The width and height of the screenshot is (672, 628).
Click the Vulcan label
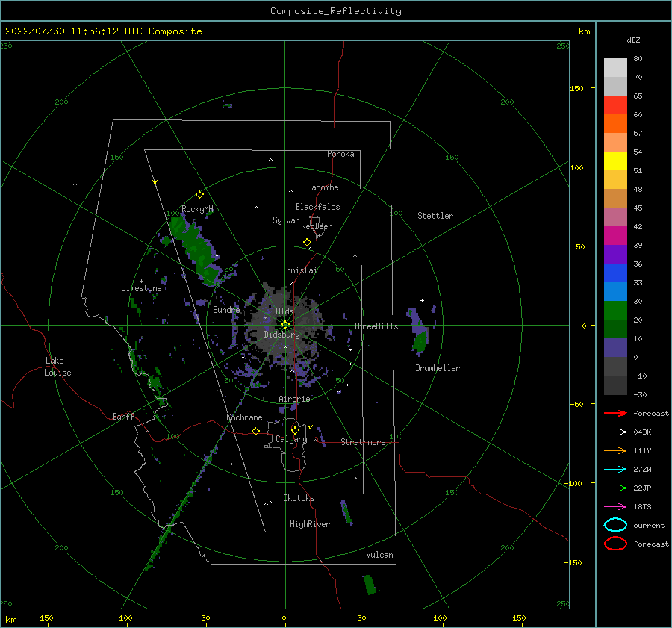coord(379,555)
